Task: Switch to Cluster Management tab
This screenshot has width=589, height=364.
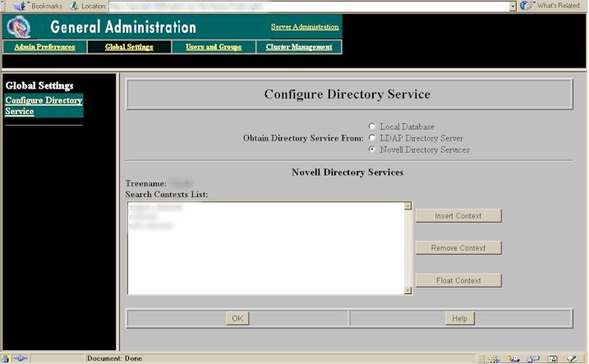Action: point(299,47)
